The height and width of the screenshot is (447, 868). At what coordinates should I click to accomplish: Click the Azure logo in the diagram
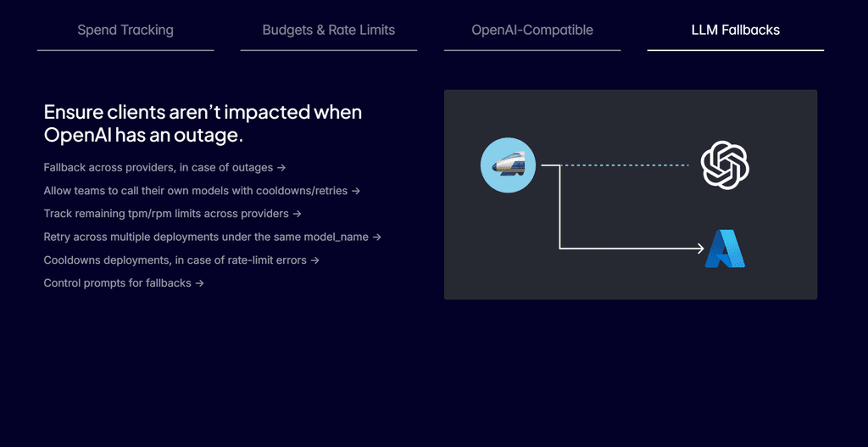point(725,249)
